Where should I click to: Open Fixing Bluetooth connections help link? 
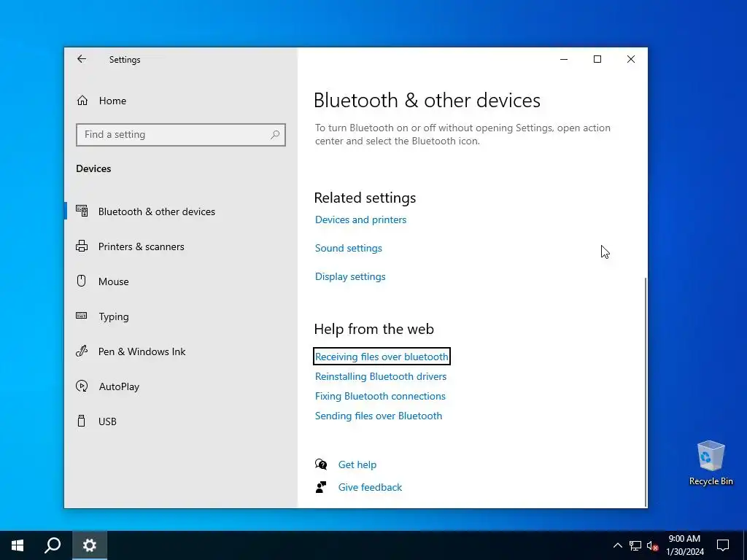(380, 396)
